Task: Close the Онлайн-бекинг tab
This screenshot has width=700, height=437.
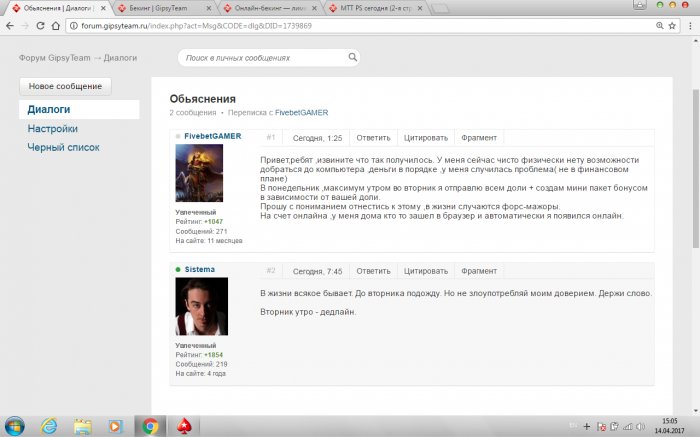Action: coord(314,8)
